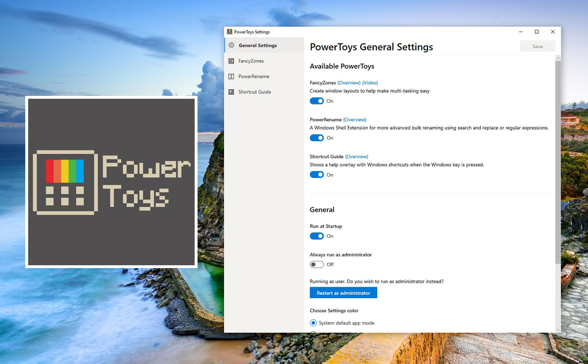Switch to the FancyZones settings page
This screenshot has width=588, height=364.
(x=251, y=61)
